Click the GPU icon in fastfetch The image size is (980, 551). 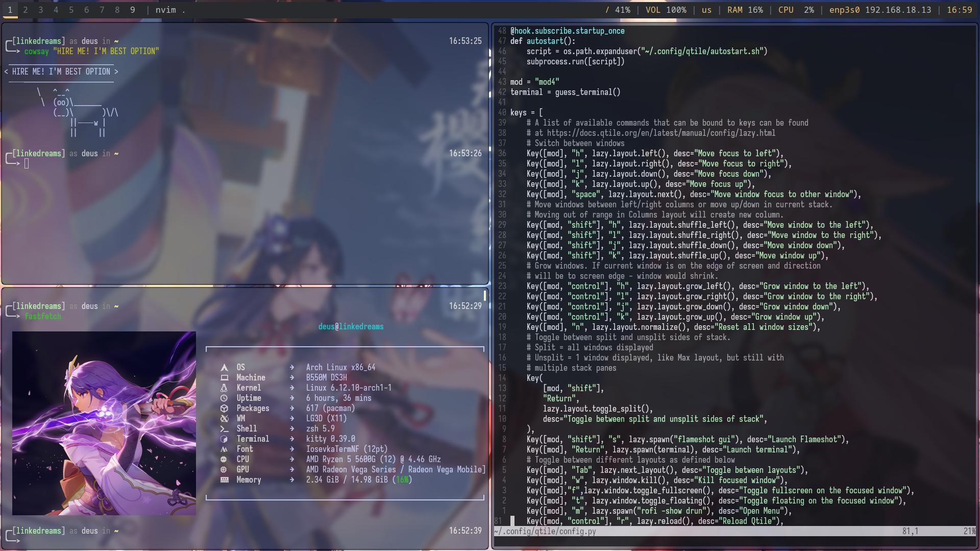(224, 469)
